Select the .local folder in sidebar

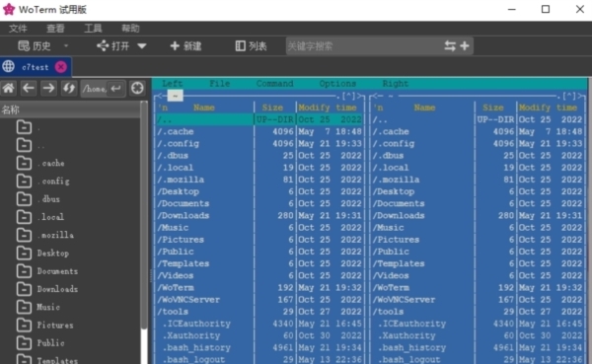51,217
